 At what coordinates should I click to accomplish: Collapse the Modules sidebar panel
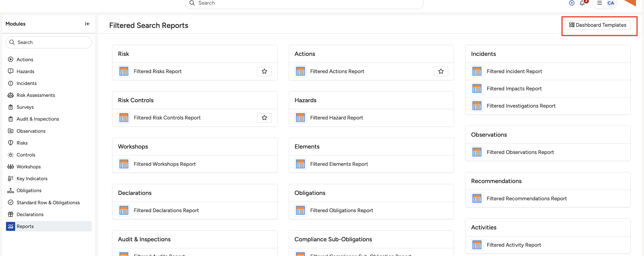(87, 24)
